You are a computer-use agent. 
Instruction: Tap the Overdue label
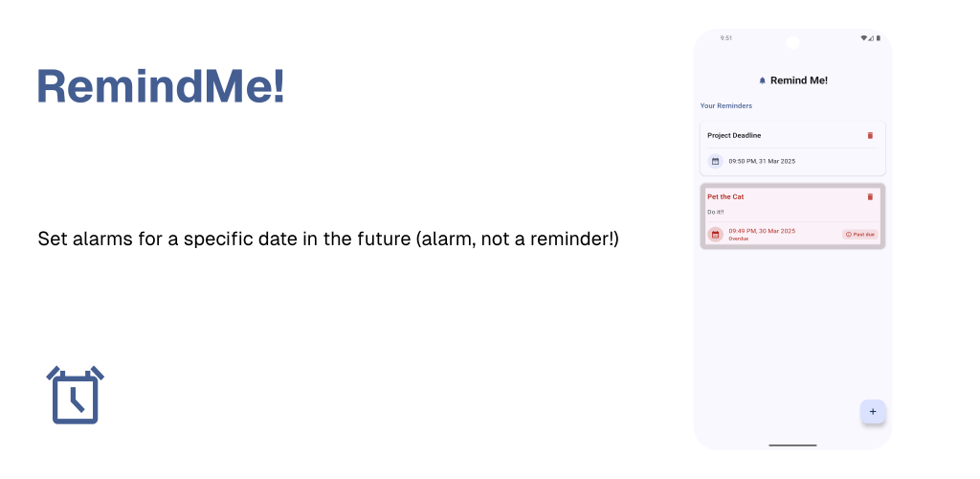(739, 239)
